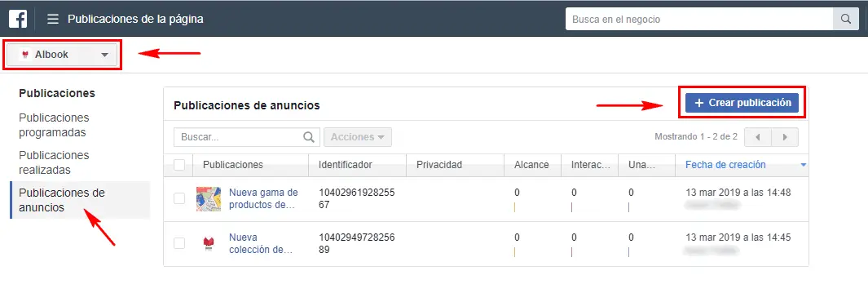The height and width of the screenshot is (302, 868).
Task: Select Publicaciones programadas in sidebar
Action: [x=54, y=125]
